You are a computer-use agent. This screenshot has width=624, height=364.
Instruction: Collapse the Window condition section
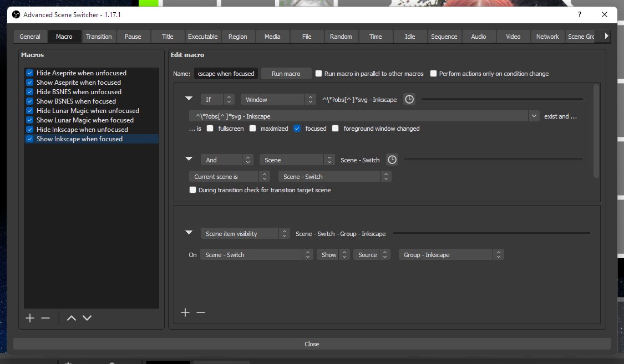coord(189,99)
